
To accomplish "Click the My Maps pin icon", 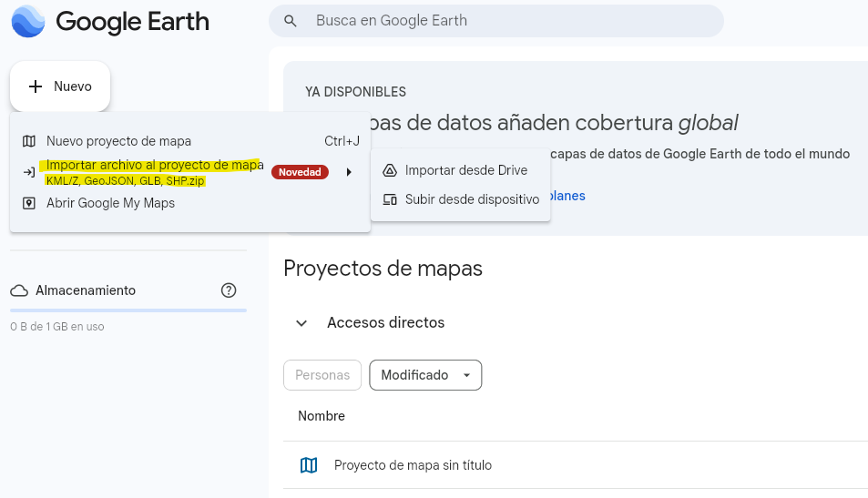I will point(29,203).
